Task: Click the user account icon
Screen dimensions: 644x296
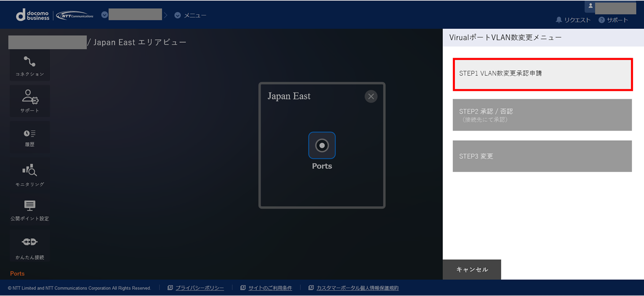Action: click(591, 6)
